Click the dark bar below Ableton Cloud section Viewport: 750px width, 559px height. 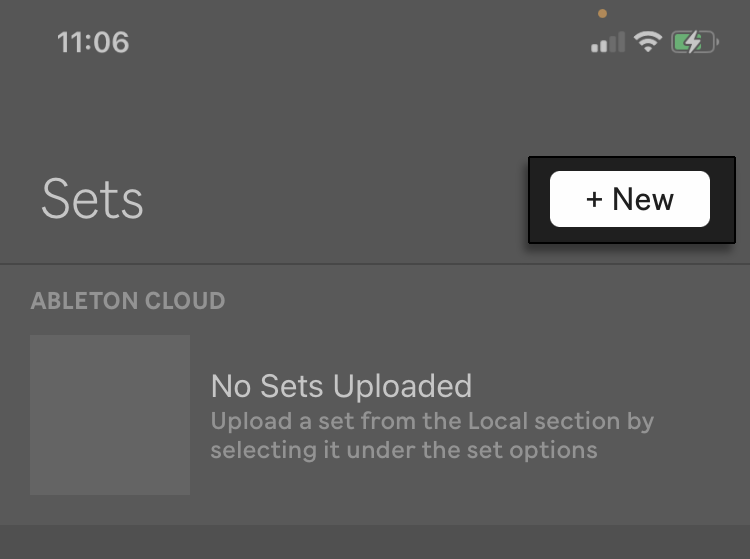click(375, 542)
